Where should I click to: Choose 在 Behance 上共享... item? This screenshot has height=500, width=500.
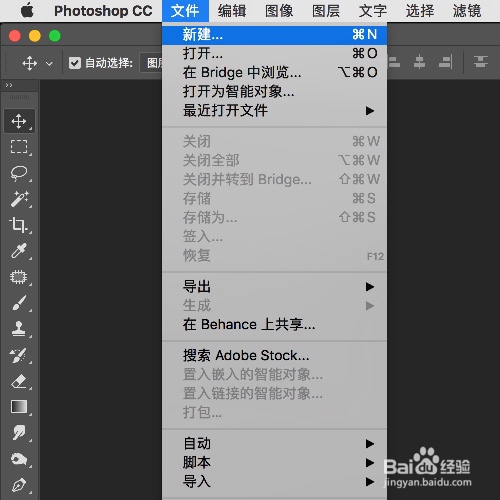point(275,325)
